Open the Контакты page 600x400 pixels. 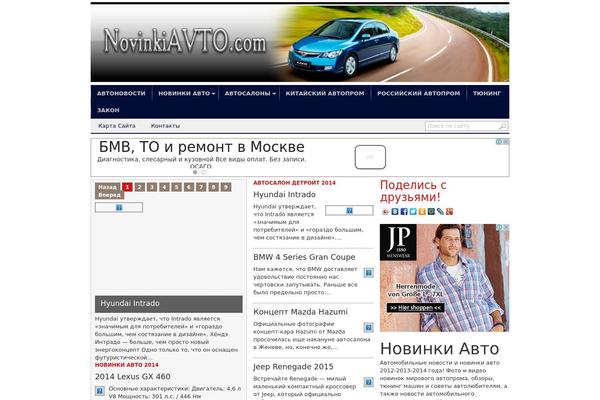[165, 126]
